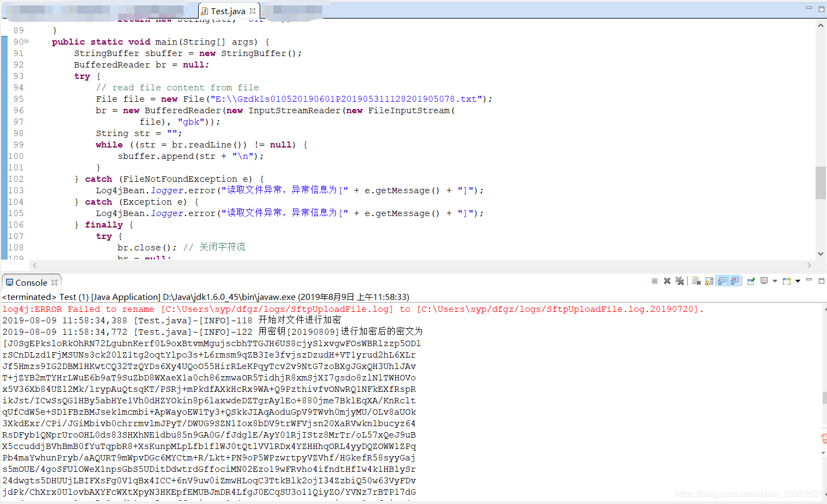
Task: Click the Console vertical scrollbar thumb
Action: pyautogui.click(x=824, y=397)
